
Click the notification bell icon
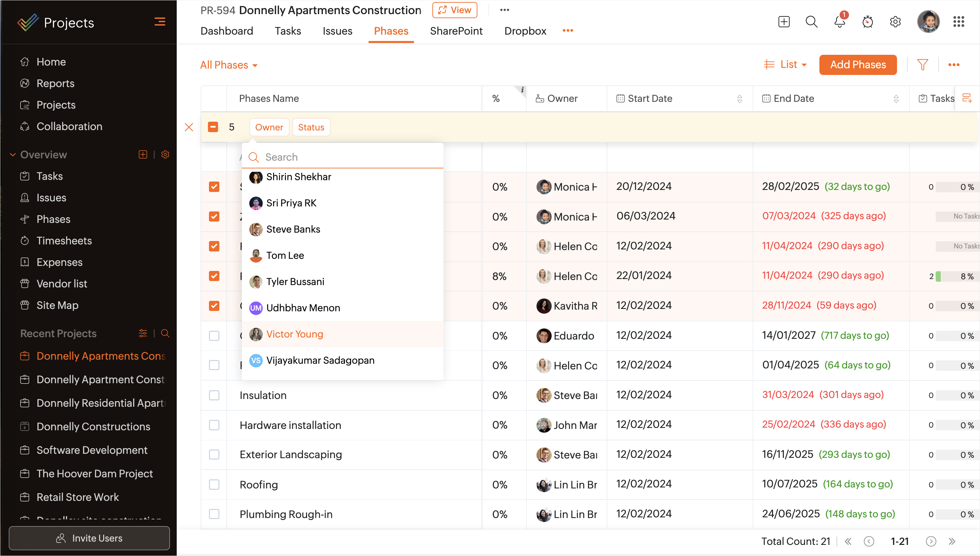click(x=840, y=22)
